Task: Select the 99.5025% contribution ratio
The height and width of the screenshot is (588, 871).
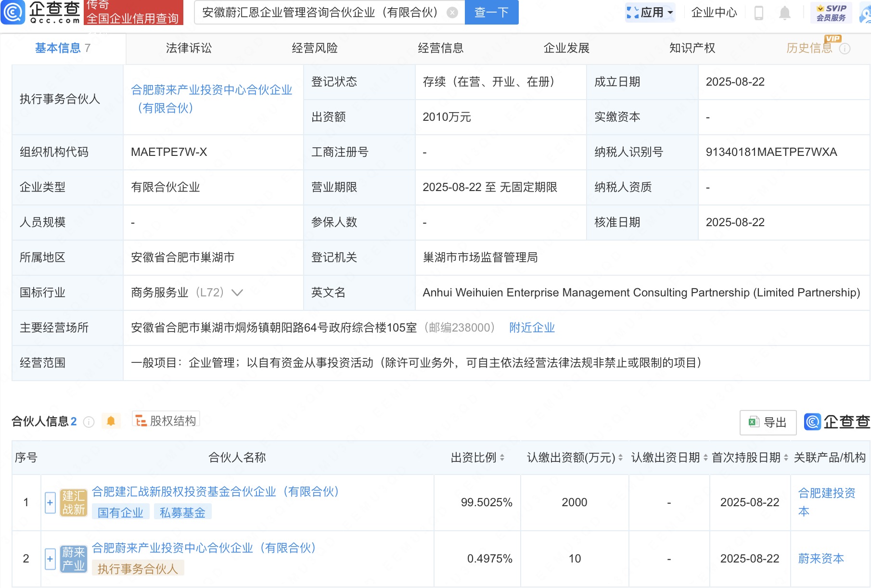Action: point(487,502)
